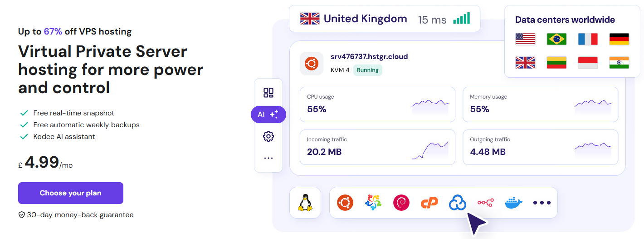Viewport: 644px width, 239px height.
Task: Open the settings gear in sidebar
Action: [x=268, y=136]
